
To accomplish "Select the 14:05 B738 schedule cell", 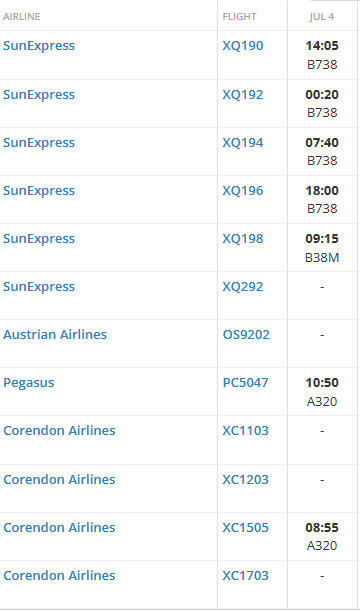I will point(322,55).
